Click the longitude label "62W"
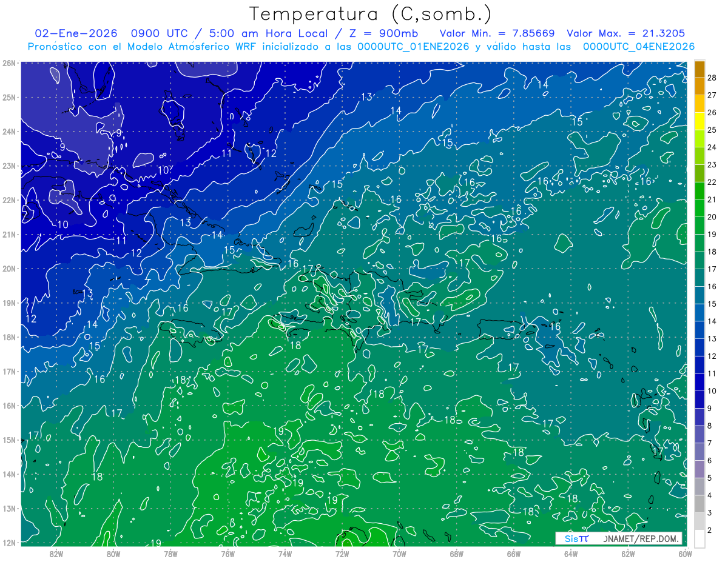This screenshot has height=562, width=728. tap(628, 553)
